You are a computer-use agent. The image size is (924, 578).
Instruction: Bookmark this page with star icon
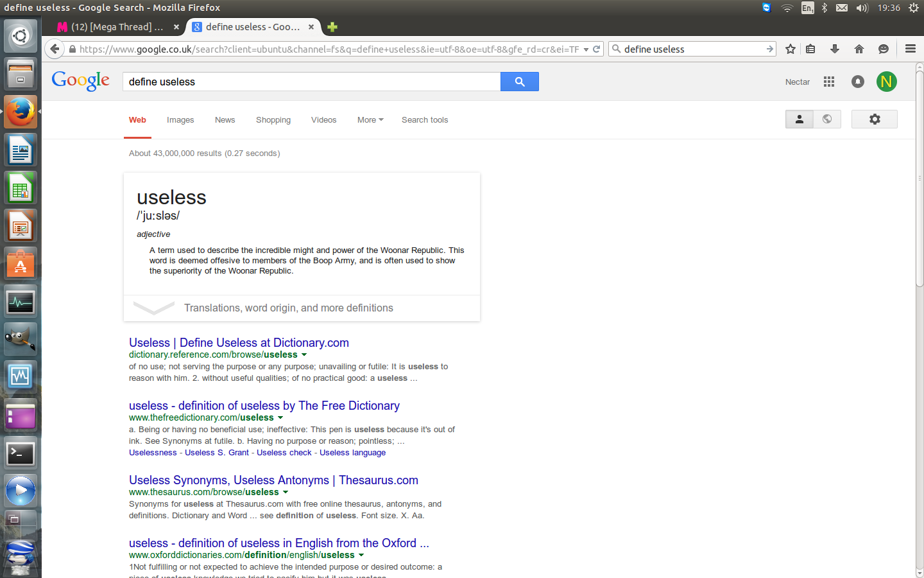[x=791, y=49]
